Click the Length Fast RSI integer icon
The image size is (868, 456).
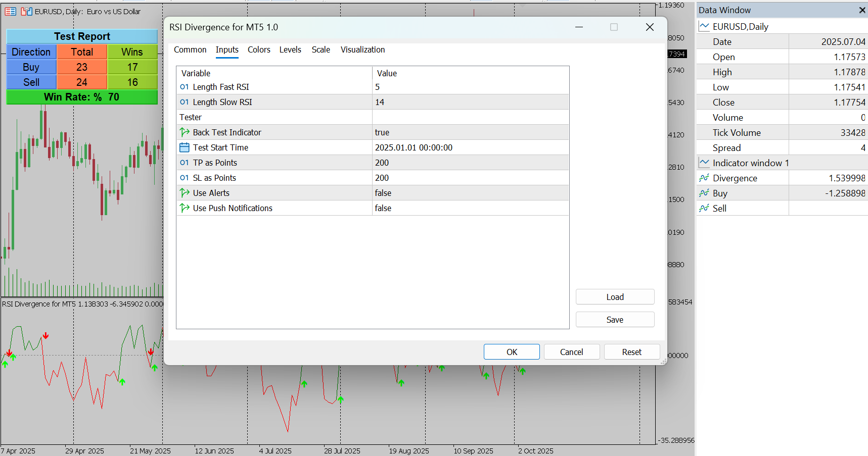(x=185, y=87)
